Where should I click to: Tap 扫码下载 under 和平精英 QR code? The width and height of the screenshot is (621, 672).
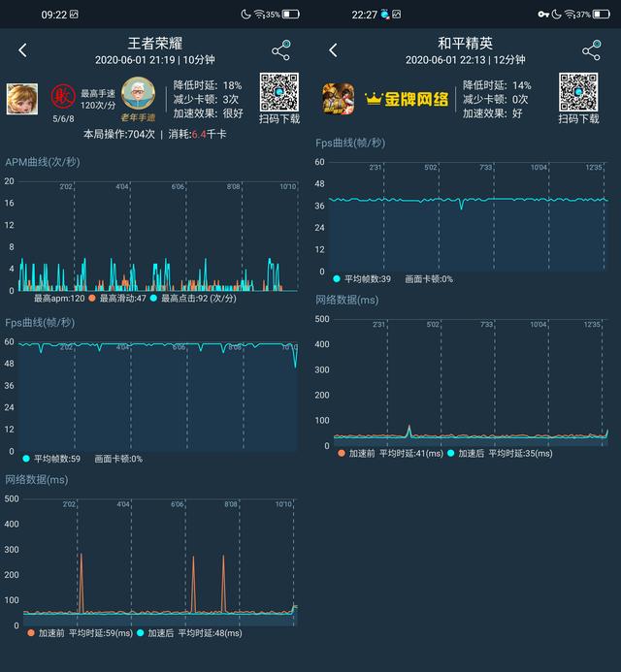(578, 118)
